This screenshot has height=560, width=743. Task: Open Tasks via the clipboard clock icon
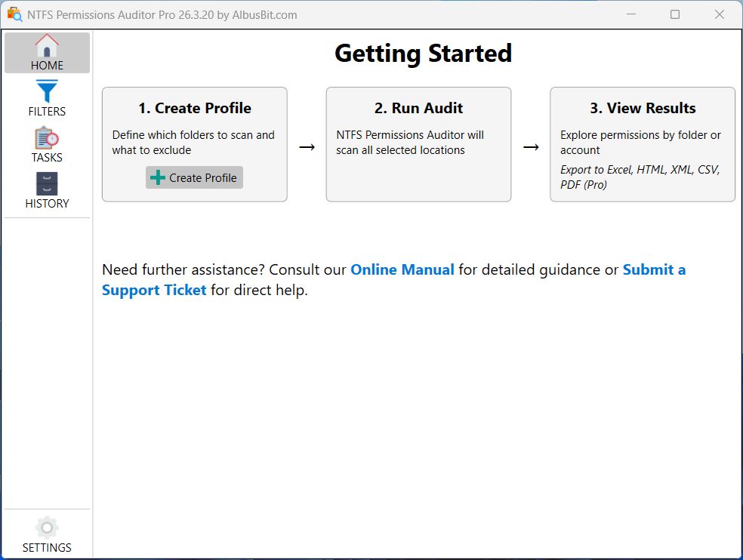tap(47, 138)
